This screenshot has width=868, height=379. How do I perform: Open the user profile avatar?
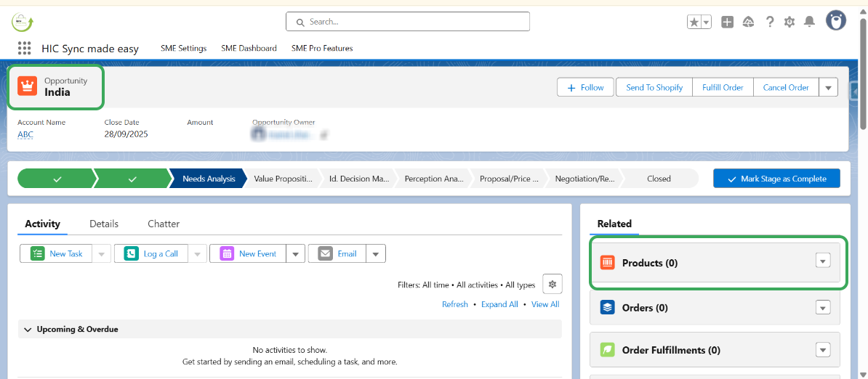point(836,21)
